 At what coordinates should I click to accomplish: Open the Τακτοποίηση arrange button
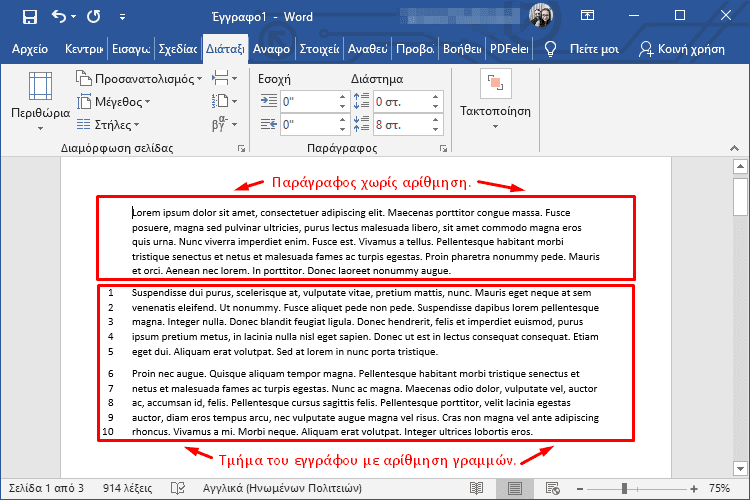[496, 100]
